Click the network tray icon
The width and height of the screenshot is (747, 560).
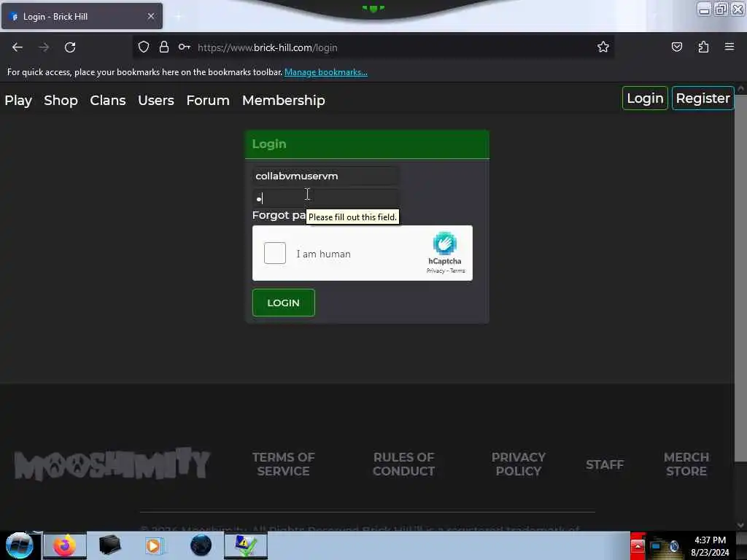pyautogui.click(x=657, y=546)
